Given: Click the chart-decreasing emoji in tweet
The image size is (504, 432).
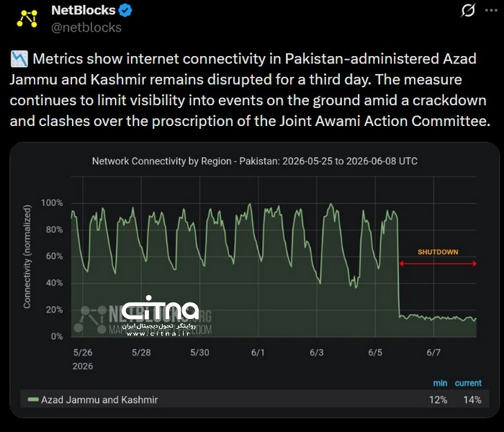Looking at the screenshot, I should point(19,59).
